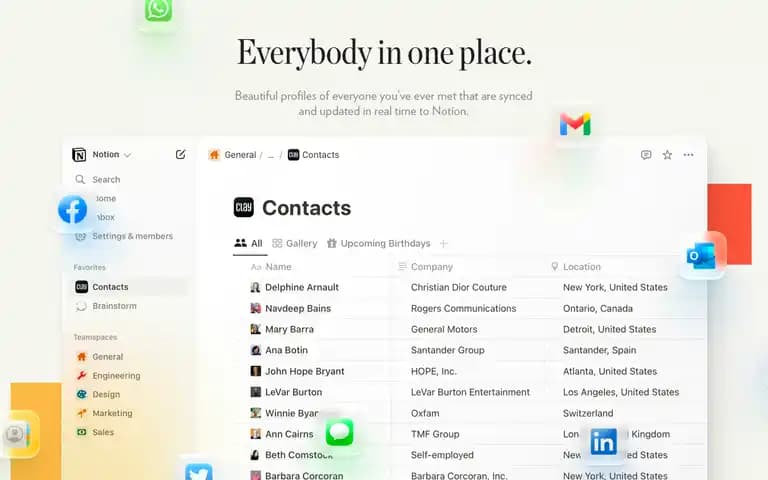Star the page as favorite
The height and width of the screenshot is (480, 768).
click(667, 155)
